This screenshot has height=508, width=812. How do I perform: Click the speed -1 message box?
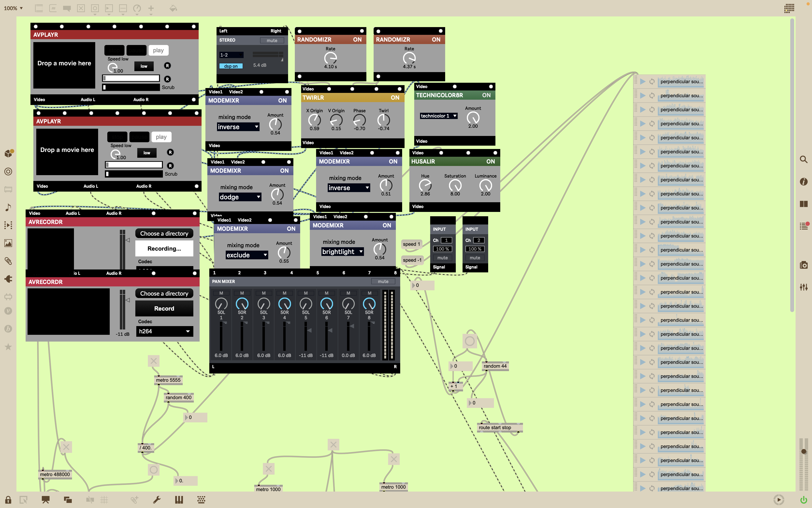click(x=412, y=260)
